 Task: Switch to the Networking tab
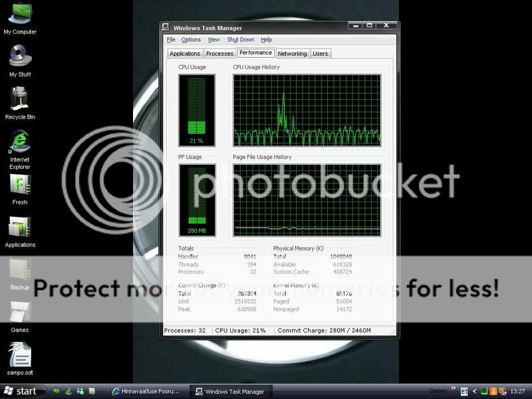(x=292, y=54)
